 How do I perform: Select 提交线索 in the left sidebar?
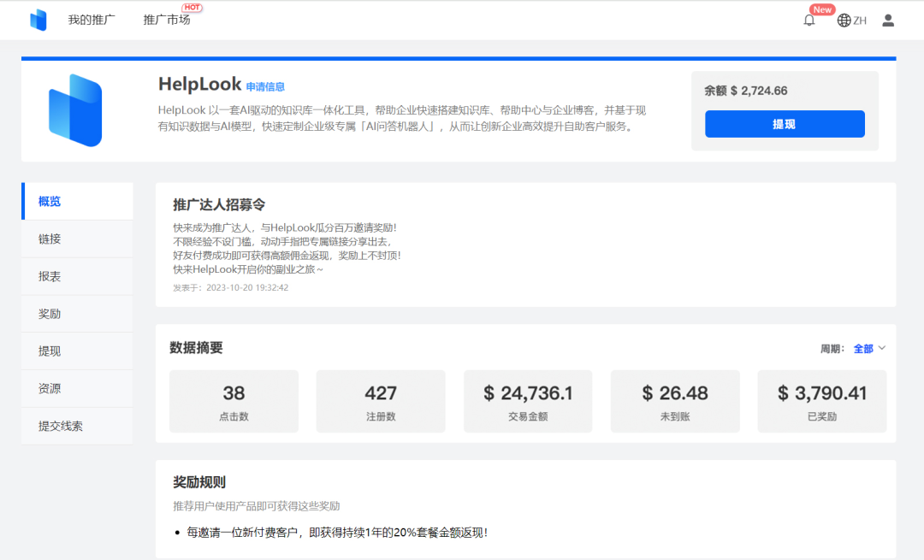point(77,426)
